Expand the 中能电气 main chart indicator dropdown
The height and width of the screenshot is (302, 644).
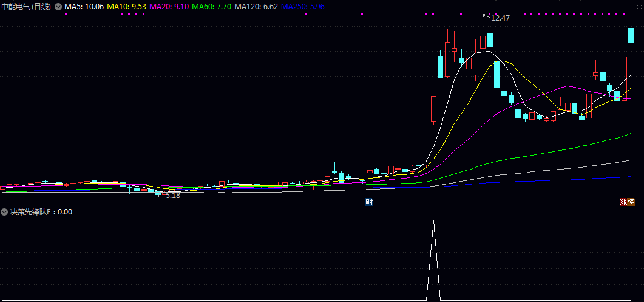pos(58,7)
